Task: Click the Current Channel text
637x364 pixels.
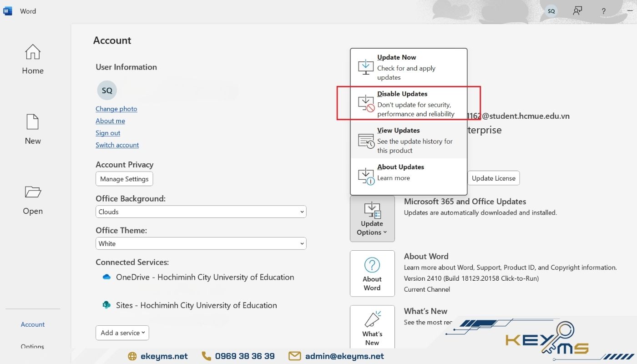Action: click(x=427, y=289)
